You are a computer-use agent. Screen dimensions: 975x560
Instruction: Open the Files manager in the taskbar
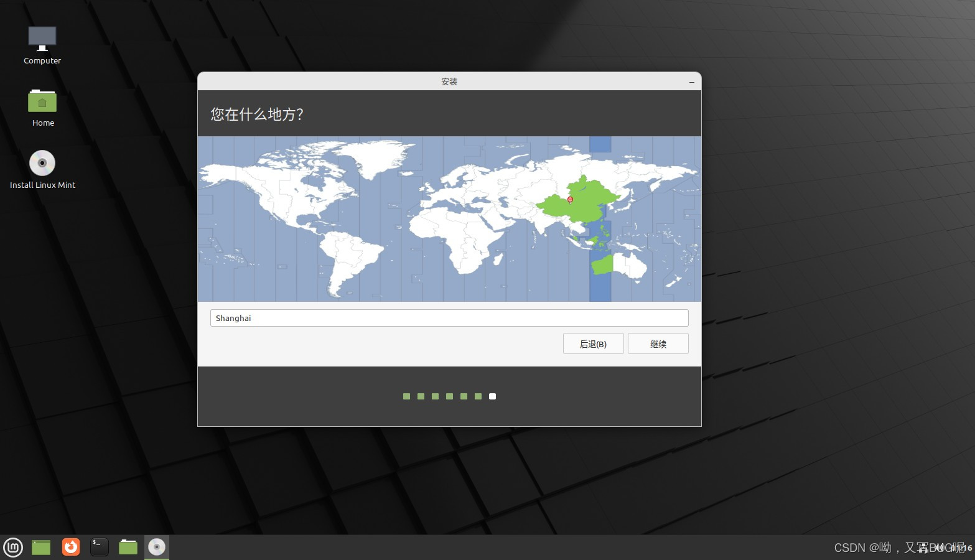(128, 547)
